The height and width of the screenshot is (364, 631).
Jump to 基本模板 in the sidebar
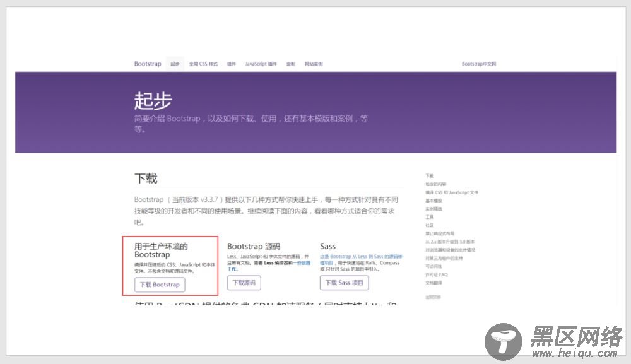(x=434, y=201)
